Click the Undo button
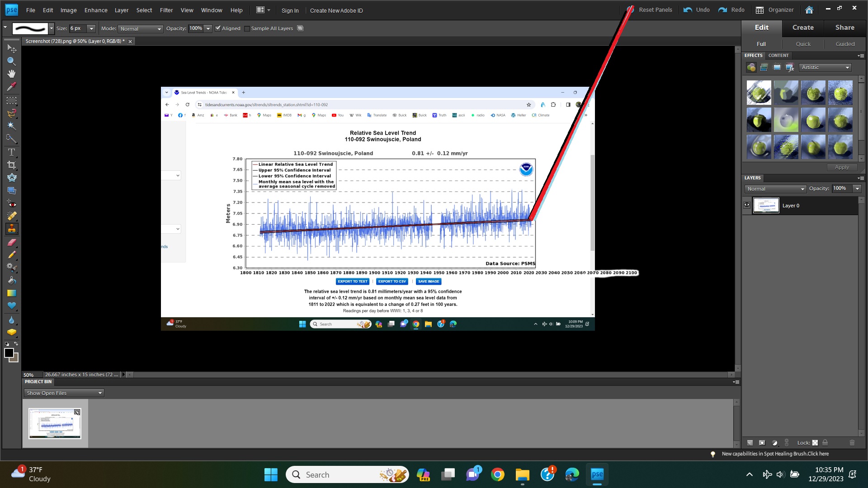Image resolution: width=868 pixels, height=488 pixels. (697, 10)
